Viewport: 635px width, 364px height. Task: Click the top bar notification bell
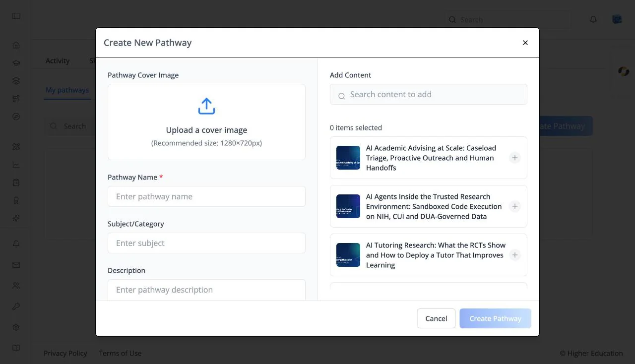[593, 20]
